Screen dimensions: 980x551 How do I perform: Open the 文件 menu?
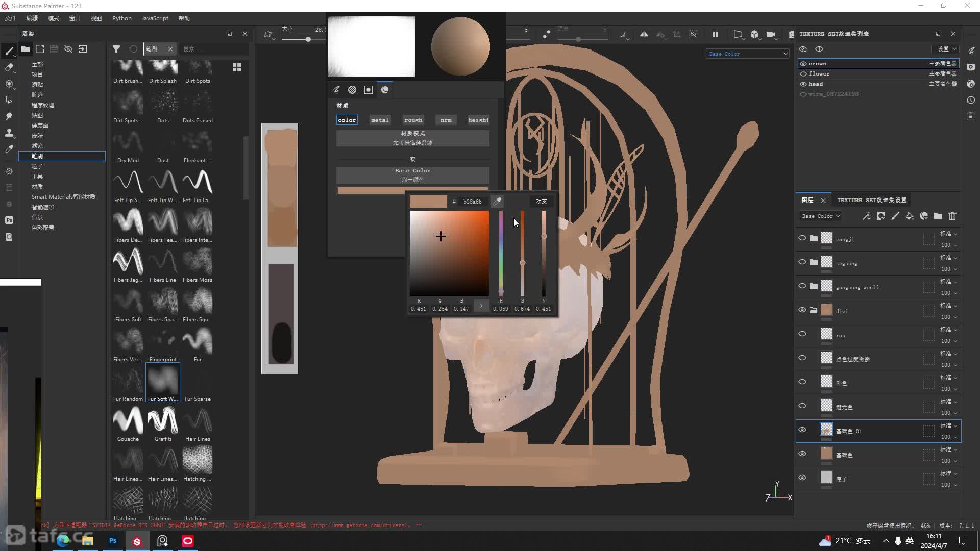pyautogui.click(x=11, y=18)
